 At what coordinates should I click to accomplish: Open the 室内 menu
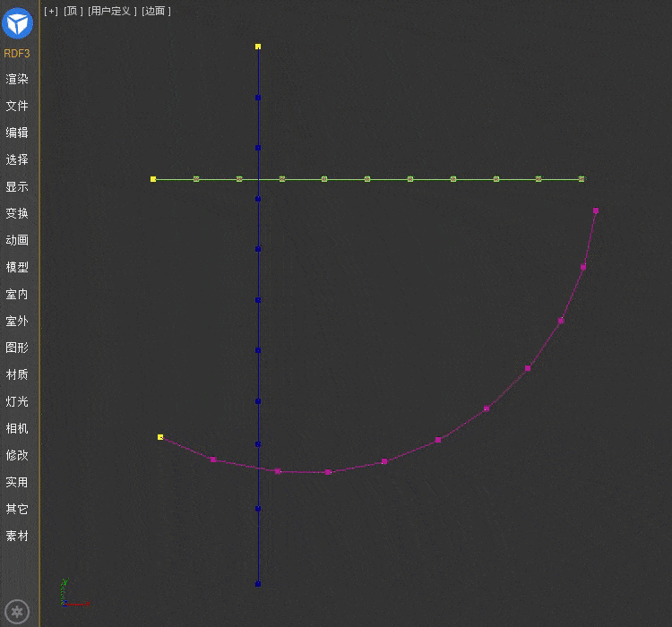click(17, 295)
